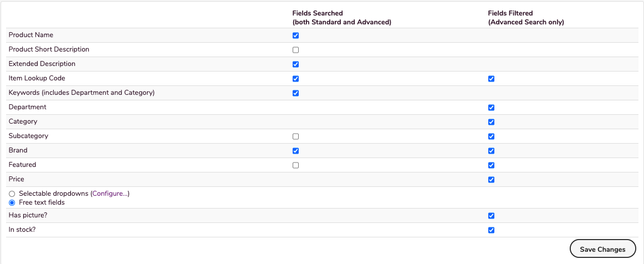Click the Save Changes button
Viewport: 644px width, 264px height.
[x=602, y=250]
